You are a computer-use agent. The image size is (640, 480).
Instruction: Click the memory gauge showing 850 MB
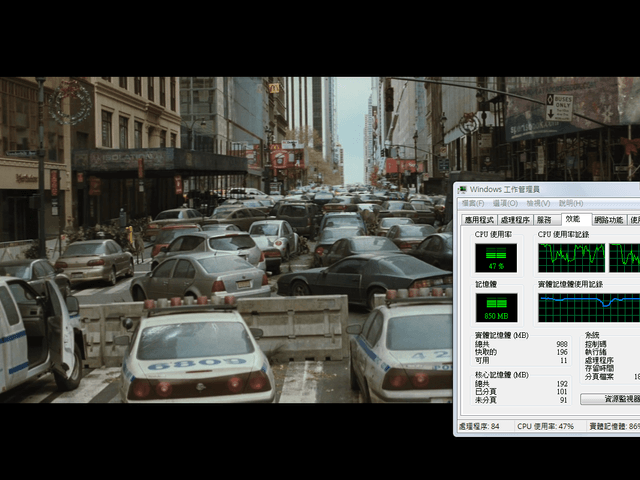pyautogui.click(x=496, y=308)
